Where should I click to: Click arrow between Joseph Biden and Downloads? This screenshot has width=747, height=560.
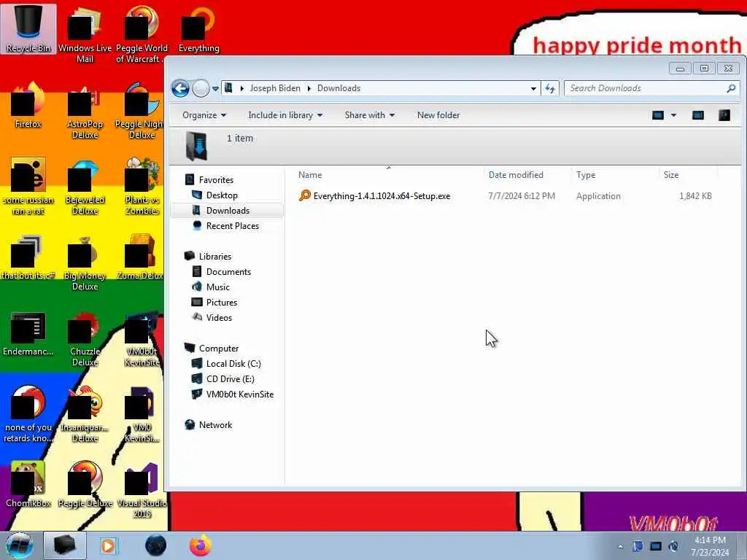(x=309, y=88)
